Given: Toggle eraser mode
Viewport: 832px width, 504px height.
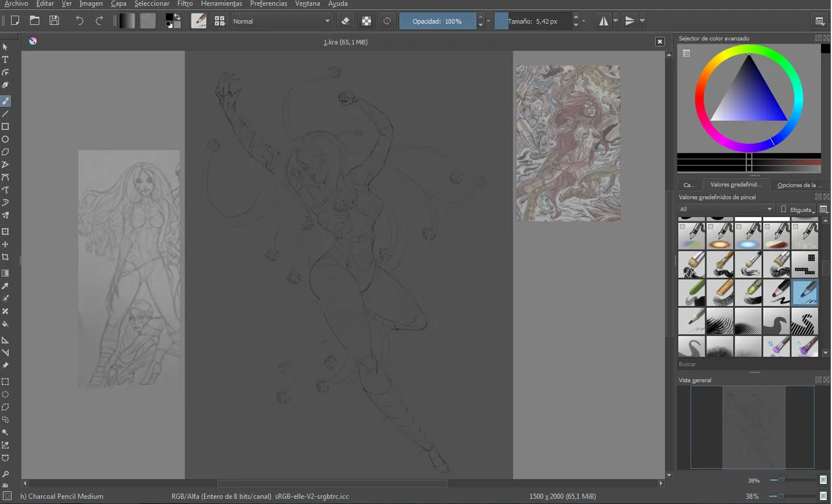Looking at the screenshot, I should (345, 21).
